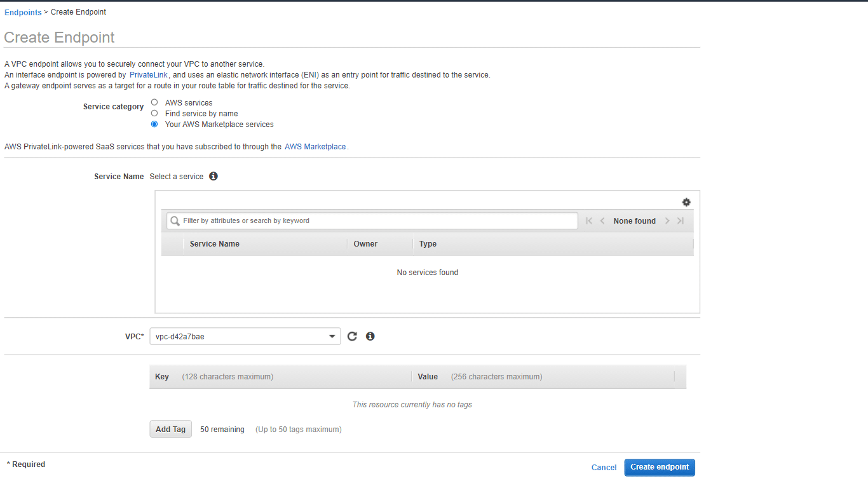Click the Service Name info icon

[x=214, y=176]
